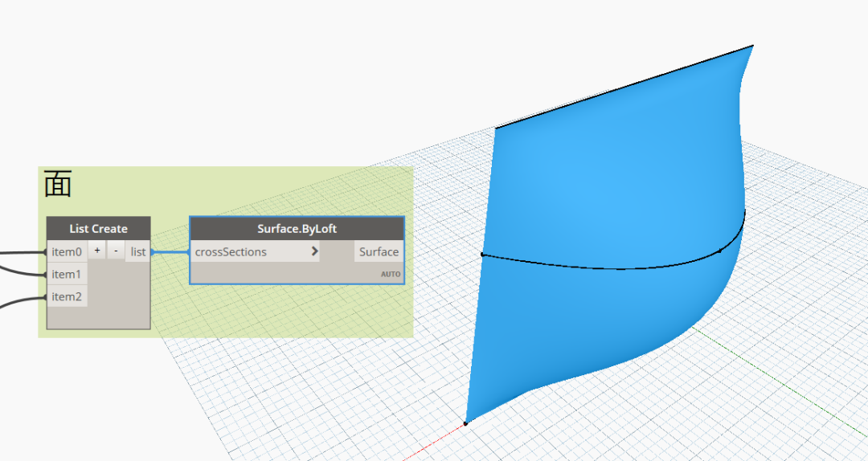Select the item1 input port

67,274
